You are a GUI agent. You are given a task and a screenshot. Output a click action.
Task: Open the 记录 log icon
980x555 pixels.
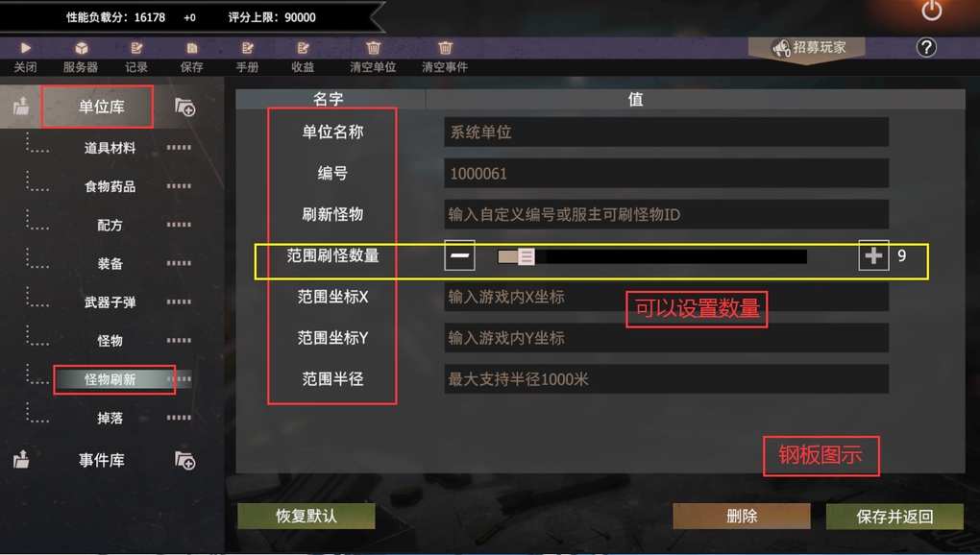136,48
